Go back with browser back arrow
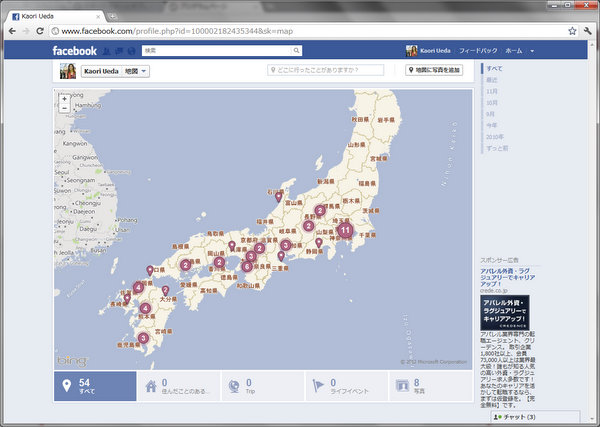 click(12, 31)
